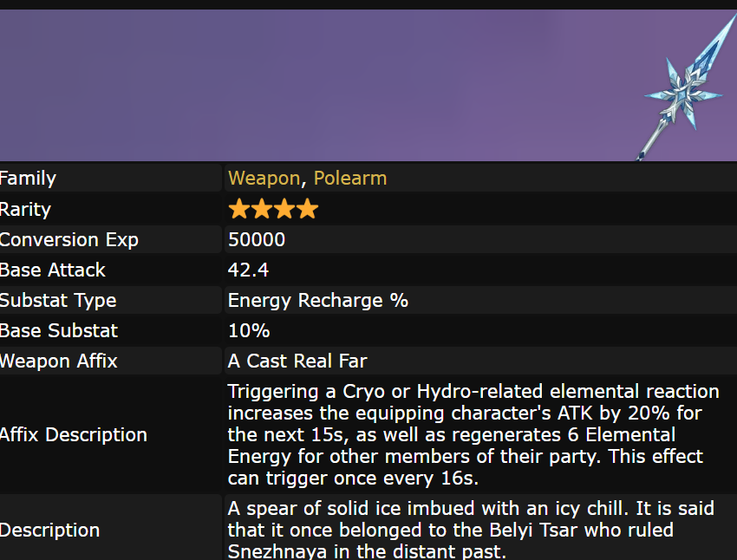Select the 'Affix Description' label
This screenshot has width=737, height=560.
(74, 434)
